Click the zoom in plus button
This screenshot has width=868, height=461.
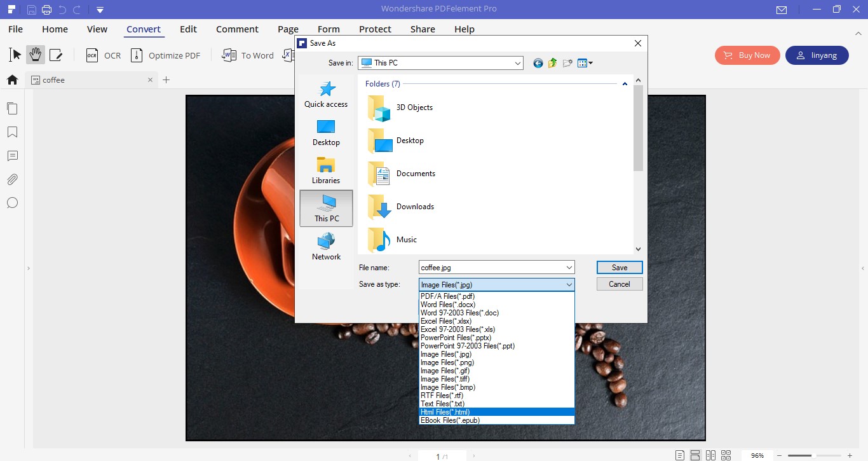(850, 455)
